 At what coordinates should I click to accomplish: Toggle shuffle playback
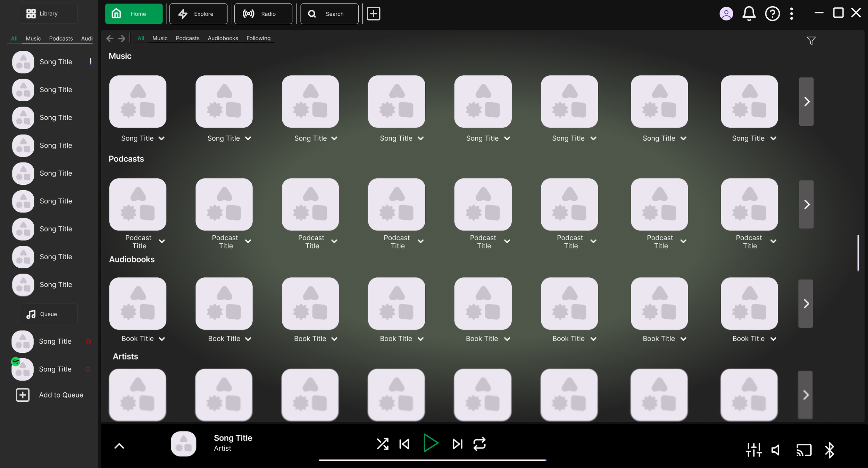click(382, 444)
